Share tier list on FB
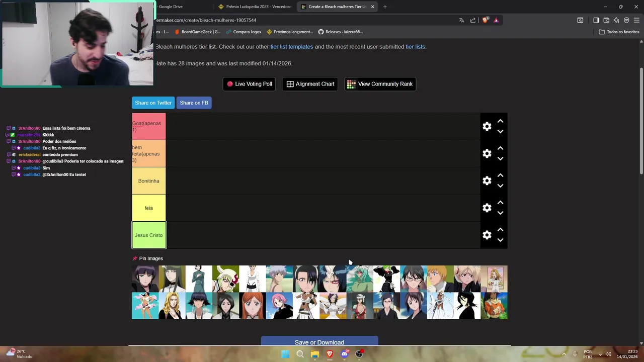This screenshot has height=362, width=644. pos(194,103)
